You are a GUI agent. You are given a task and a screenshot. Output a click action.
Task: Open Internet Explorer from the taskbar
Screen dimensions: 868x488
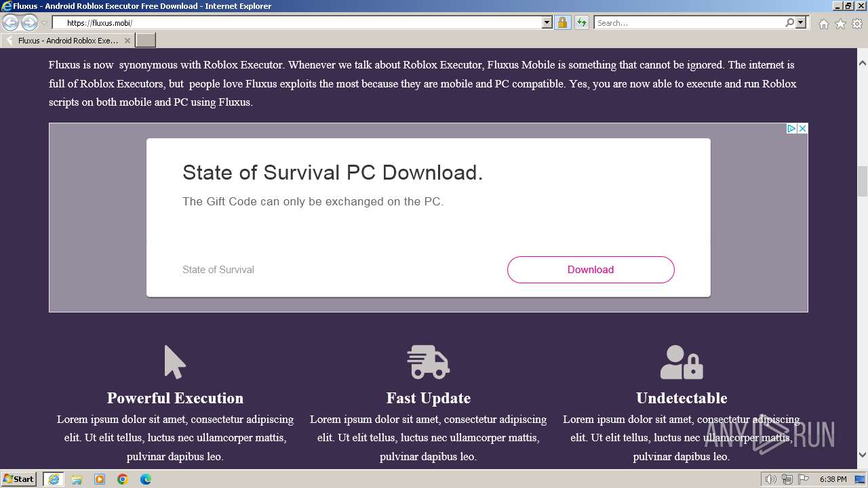click(x=54, y=479)
